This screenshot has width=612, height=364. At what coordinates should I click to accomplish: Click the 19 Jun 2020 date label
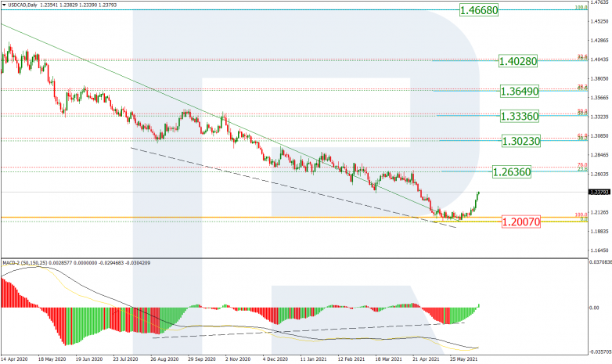[89, 359]
